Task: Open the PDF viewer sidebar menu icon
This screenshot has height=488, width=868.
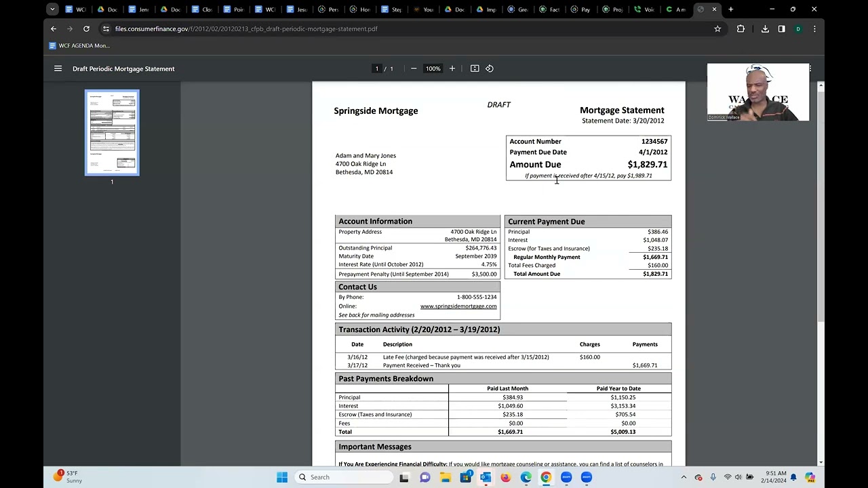Action: click(x=58, y=68)
